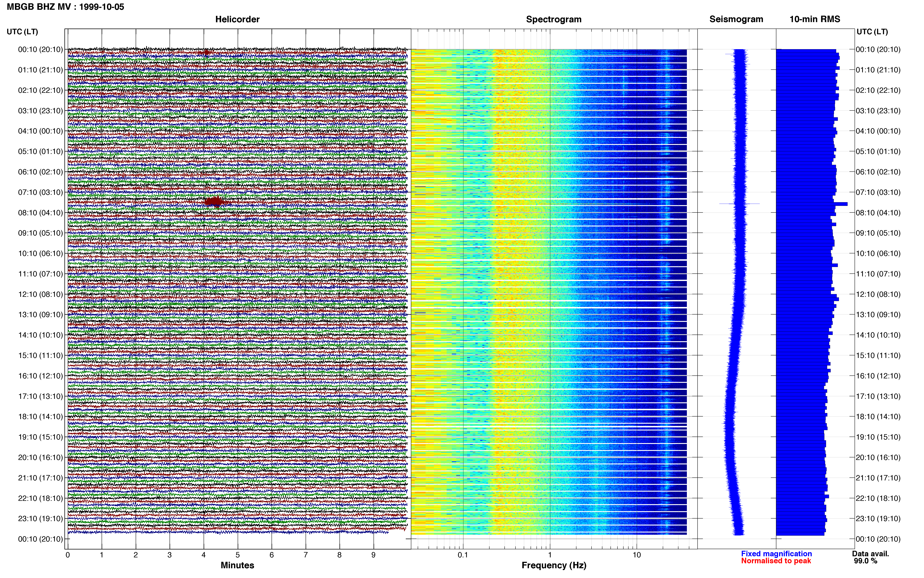Click left time label '23:10 (19:10)'

click(x=41, y=519)
